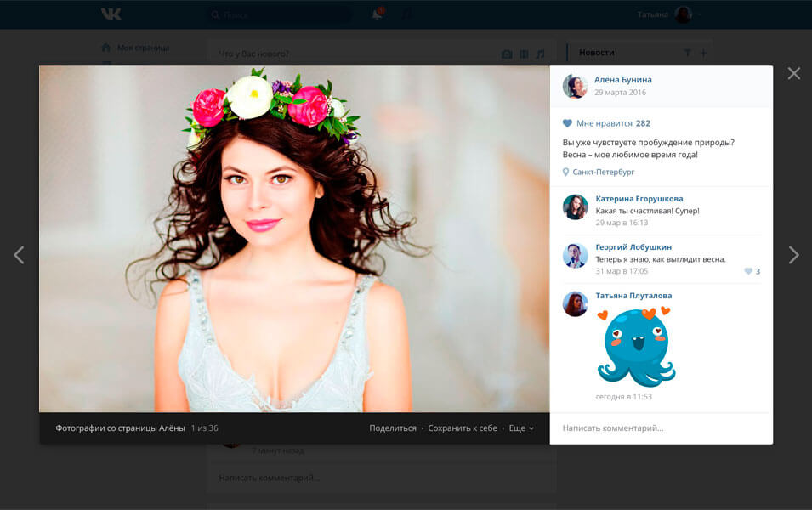Click Поделиться to share the photo
Viewport: 812px width, 510px height.
tap(393, 428)
